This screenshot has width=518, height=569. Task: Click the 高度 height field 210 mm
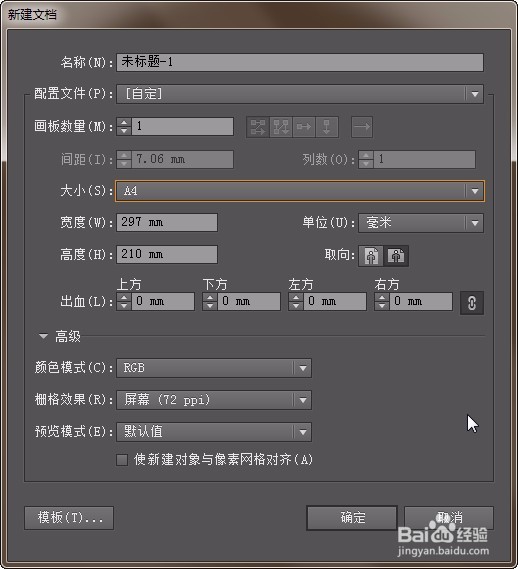pos(167,254)
